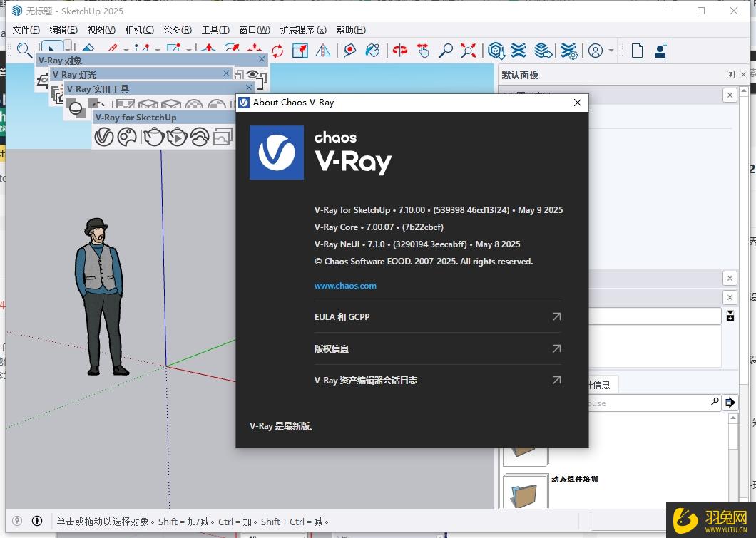Open the V-Ray Asset Editor icon
Image resolution: width=756 pixels, height=538 pixels.
point(104,136)
